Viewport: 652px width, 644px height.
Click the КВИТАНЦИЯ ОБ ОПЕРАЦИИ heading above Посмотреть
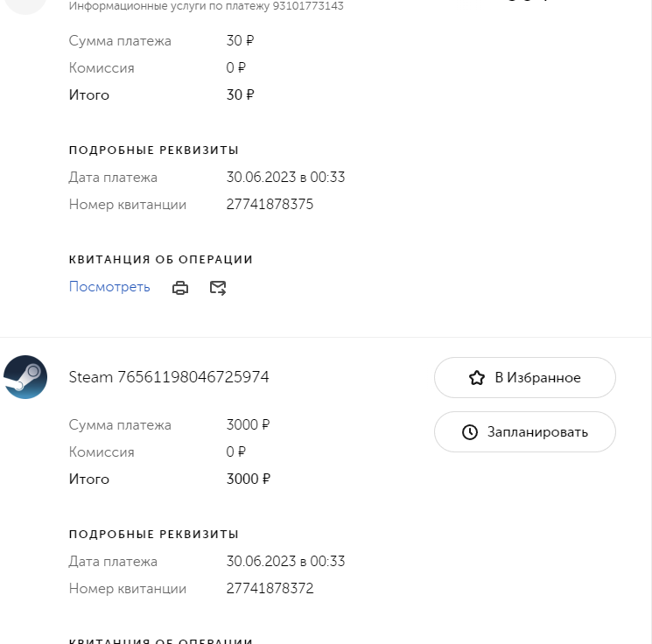click(x=161, y=260)
